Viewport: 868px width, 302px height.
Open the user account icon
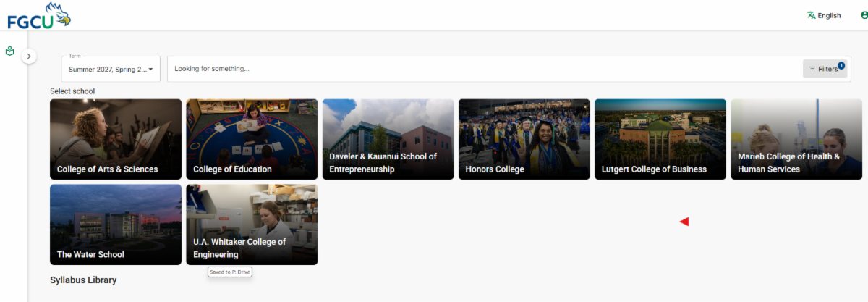864,15
